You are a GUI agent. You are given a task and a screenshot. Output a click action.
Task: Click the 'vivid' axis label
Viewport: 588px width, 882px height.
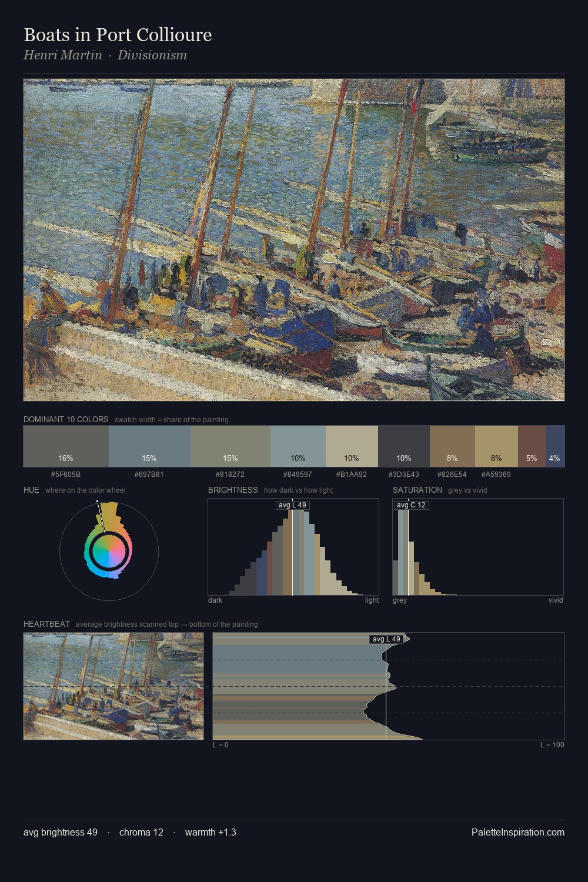pyautogui.click(x=556, y=600)
